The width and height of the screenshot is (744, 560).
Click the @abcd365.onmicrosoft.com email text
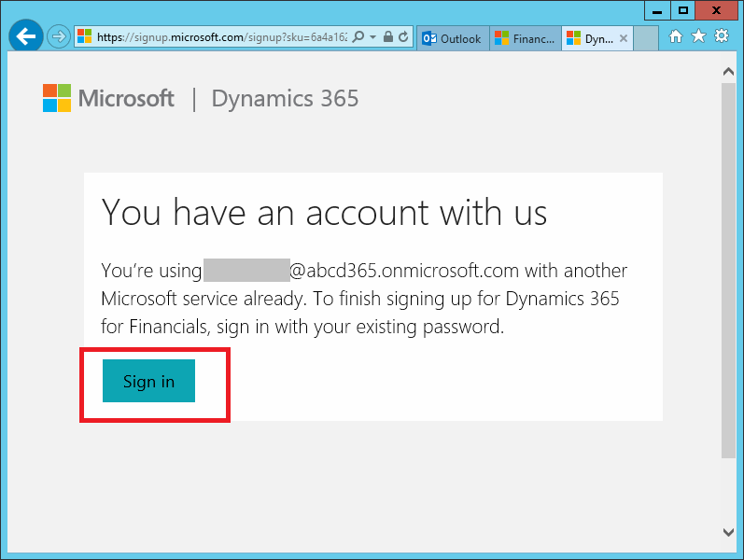[404, 271]
